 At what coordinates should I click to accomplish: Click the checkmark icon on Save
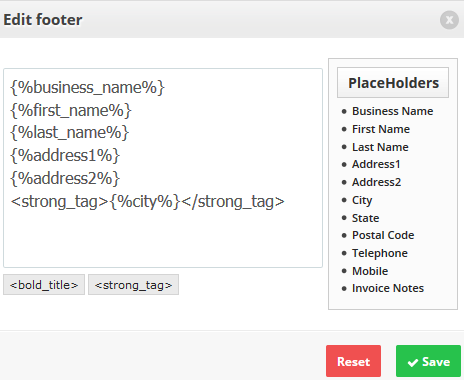[413, 363]
